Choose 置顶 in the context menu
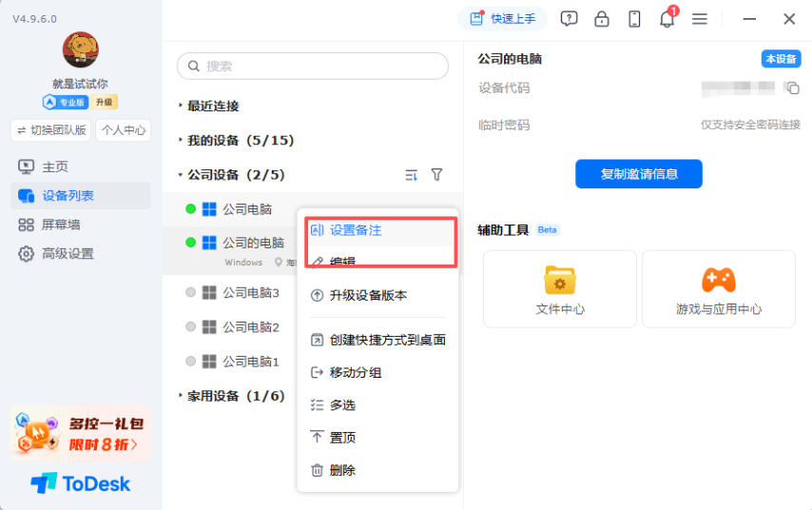Viewport: 812px width, 510px height. (x=378, y=438)
